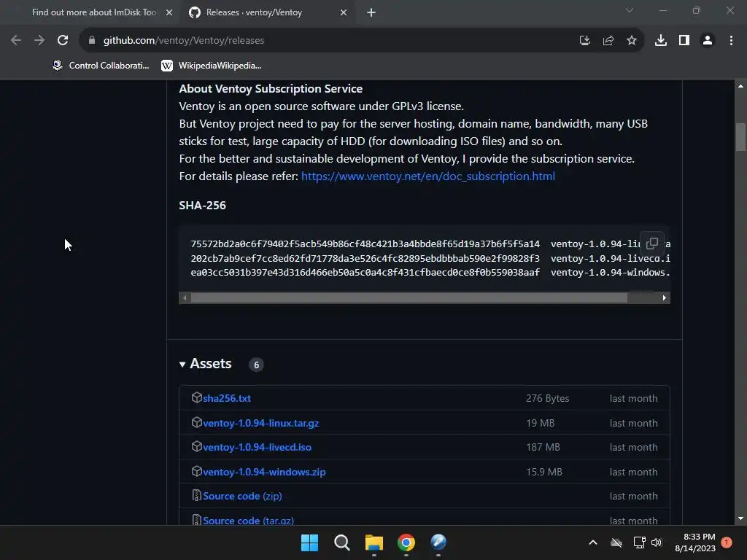Click Chrome icon in taskbar
The height and width of the screenshot is (560, 747).
406,542
